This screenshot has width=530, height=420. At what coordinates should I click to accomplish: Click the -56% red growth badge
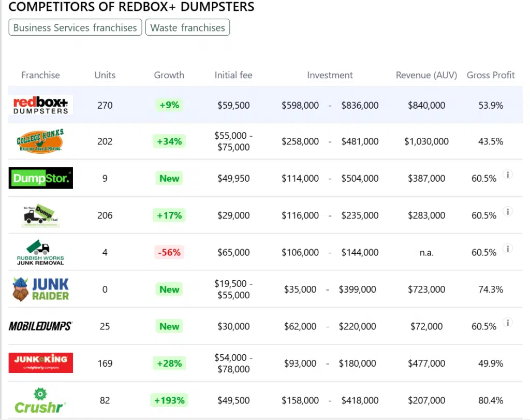click(169, 252)
